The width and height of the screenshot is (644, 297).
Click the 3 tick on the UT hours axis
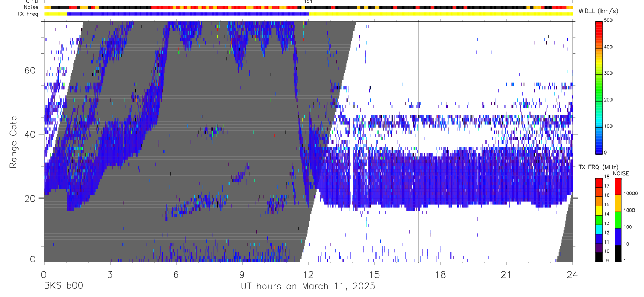[110, 274]
